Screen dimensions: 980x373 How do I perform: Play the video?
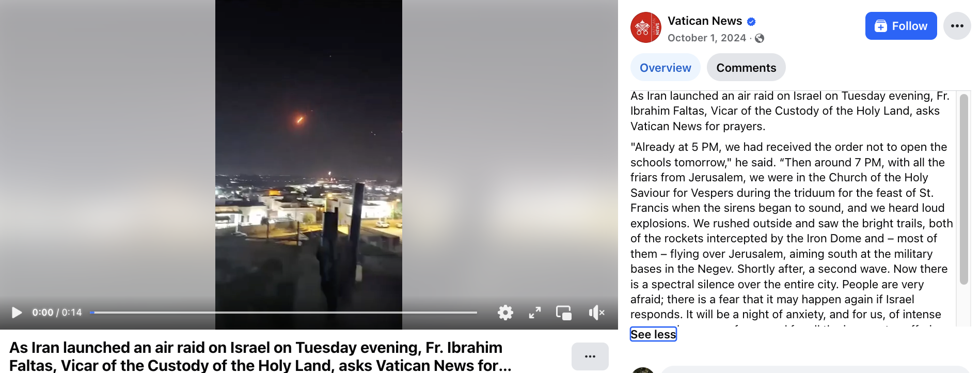click(x=17, y=313)
